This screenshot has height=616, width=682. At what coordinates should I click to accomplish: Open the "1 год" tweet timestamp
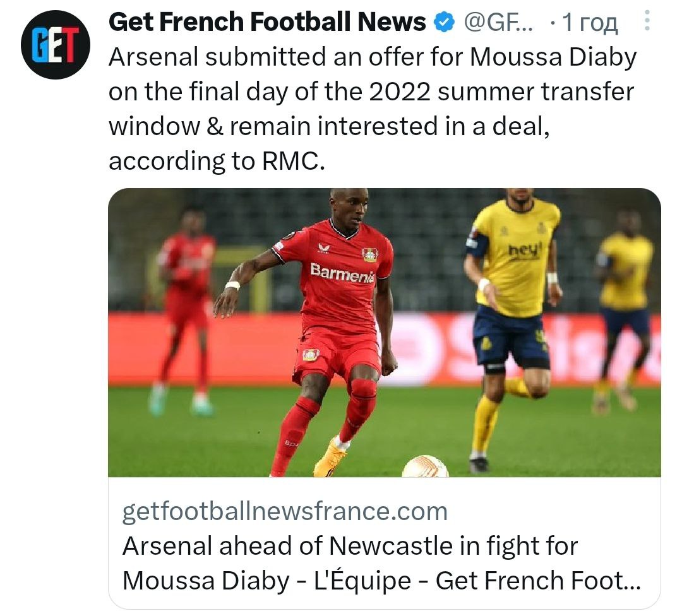(590, 24)
